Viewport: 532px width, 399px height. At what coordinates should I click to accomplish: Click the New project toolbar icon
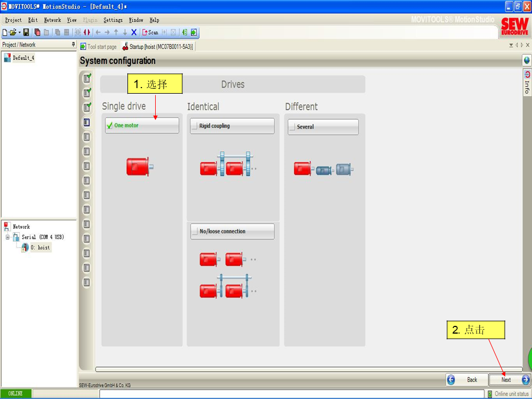(x=5, y=33)
